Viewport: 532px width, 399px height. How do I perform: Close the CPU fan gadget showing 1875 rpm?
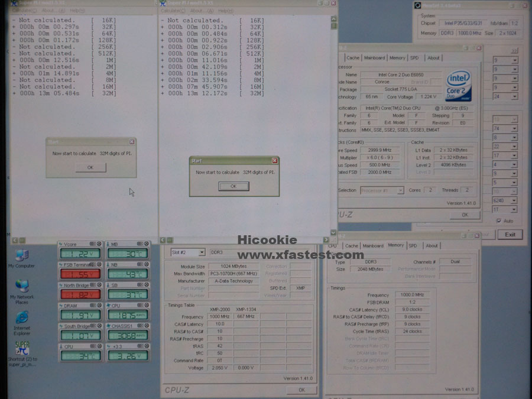(147, 306)
